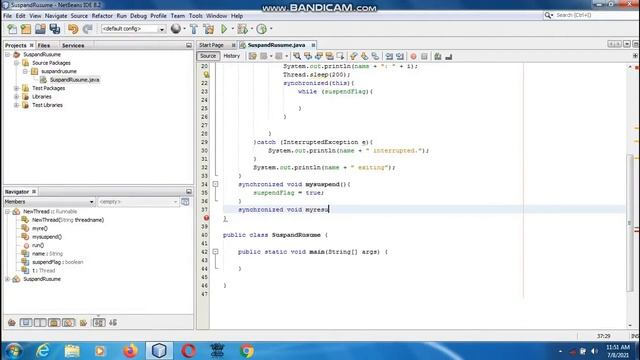This screenshot has width=640, height=360.
Task: Click the Clean and Build Project icon
Action: coord(209,29)
